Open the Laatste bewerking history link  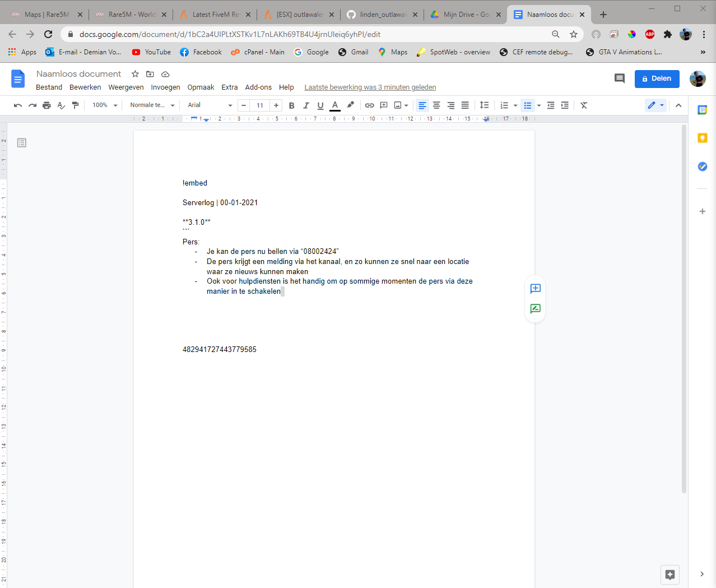pyautogui.click(x=370, y=87)
